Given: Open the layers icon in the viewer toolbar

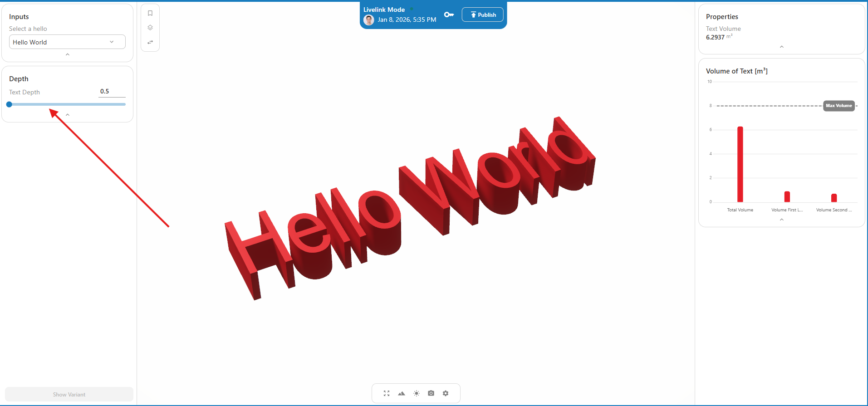Looking at the screenshot, I should tap(150, 28).
